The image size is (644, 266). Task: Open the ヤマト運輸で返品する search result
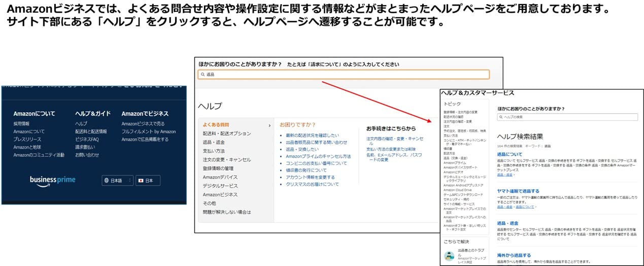[x=518, y=191]
